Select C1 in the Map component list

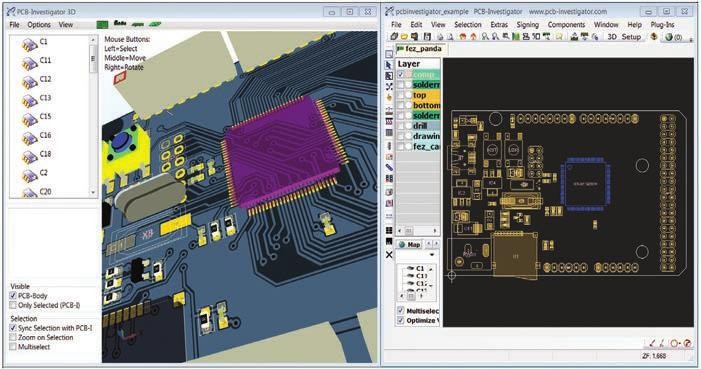420,268
